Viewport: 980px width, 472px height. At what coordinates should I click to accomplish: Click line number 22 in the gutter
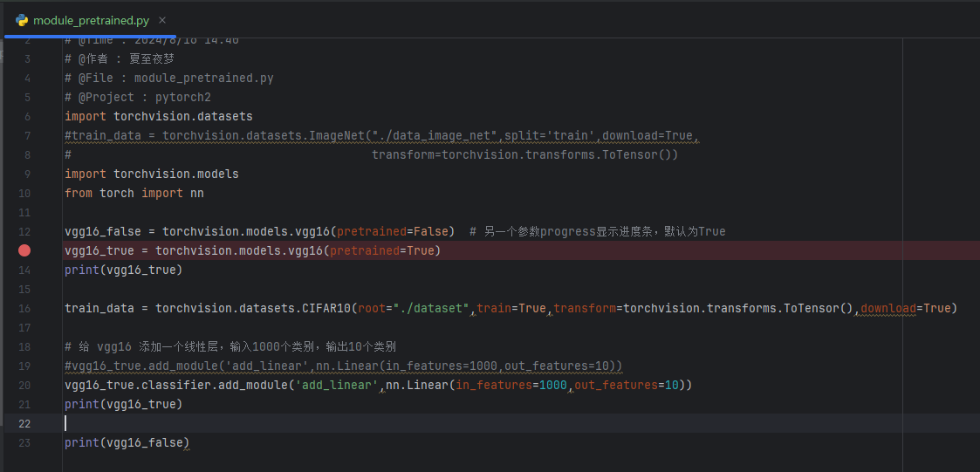(24, 423)
